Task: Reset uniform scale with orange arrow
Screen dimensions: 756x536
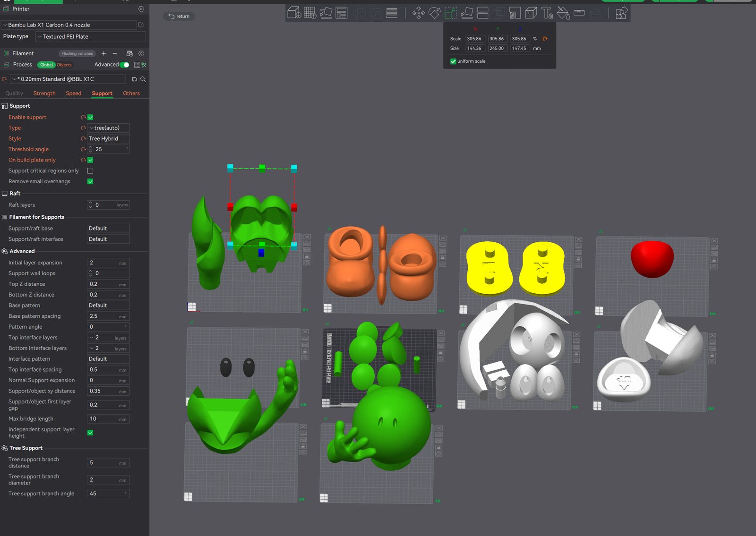Action: 545,39
